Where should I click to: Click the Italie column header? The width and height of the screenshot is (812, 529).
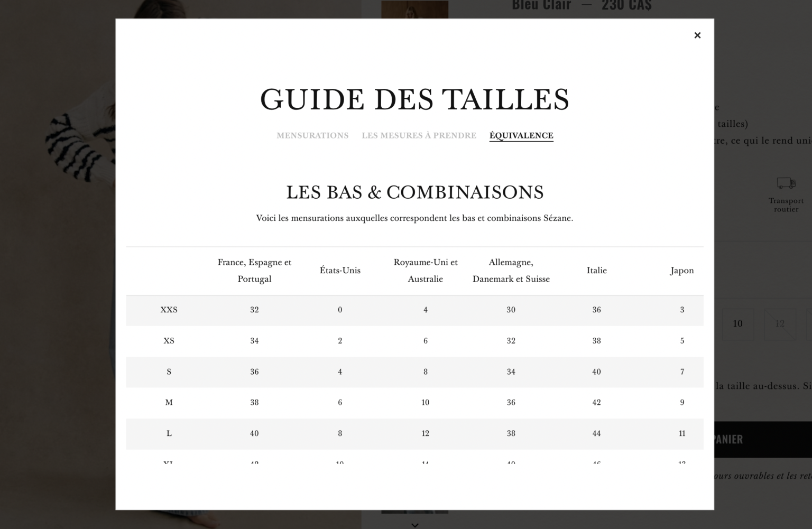pos(597,271)
